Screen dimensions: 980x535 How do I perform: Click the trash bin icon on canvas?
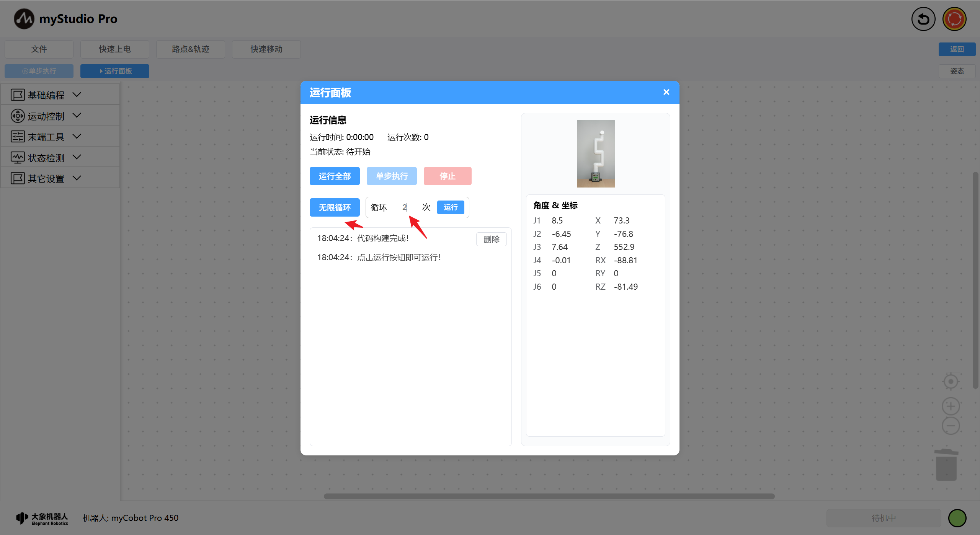point(946,465)
